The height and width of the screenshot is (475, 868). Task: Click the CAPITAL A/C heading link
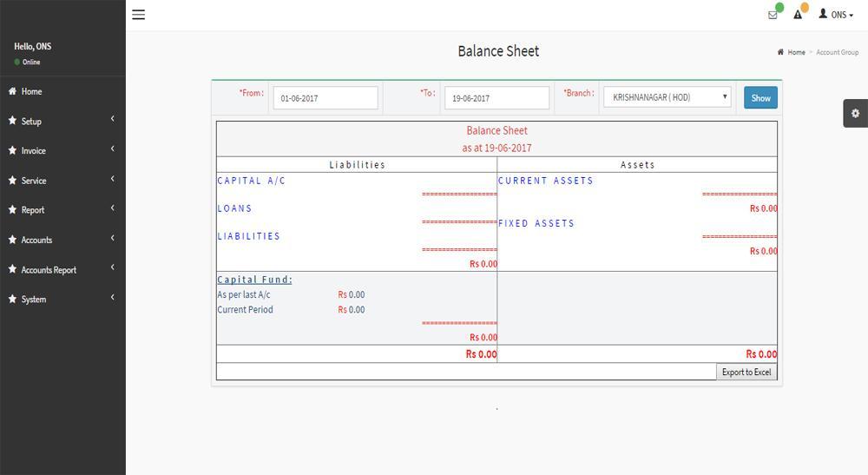[252, 181]
